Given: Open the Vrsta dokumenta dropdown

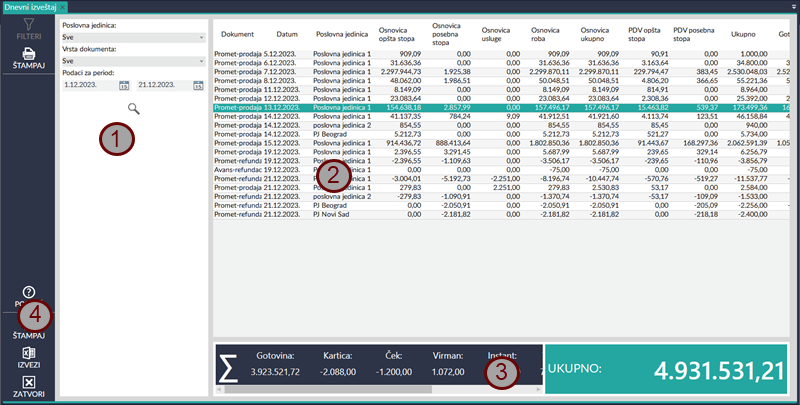Looking at the screenshot, I should point(134,61).
